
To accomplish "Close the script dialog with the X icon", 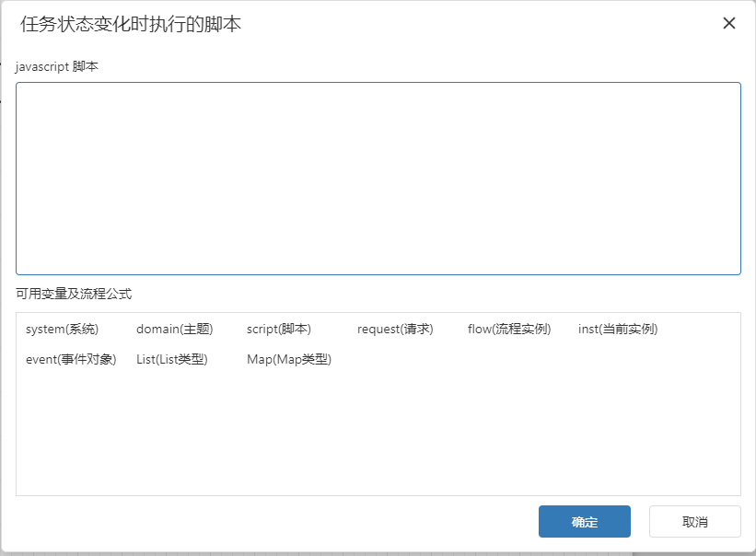I will tap(729, 24).
